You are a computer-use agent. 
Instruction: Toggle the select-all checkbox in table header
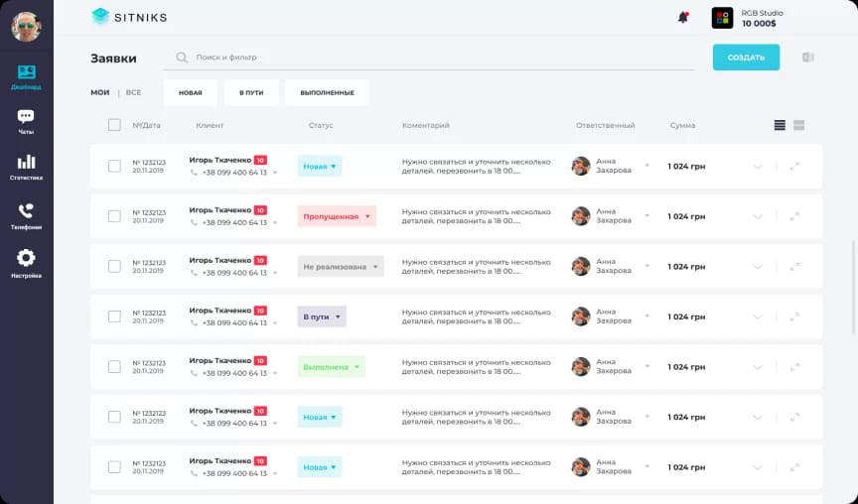tap(114, 125)
